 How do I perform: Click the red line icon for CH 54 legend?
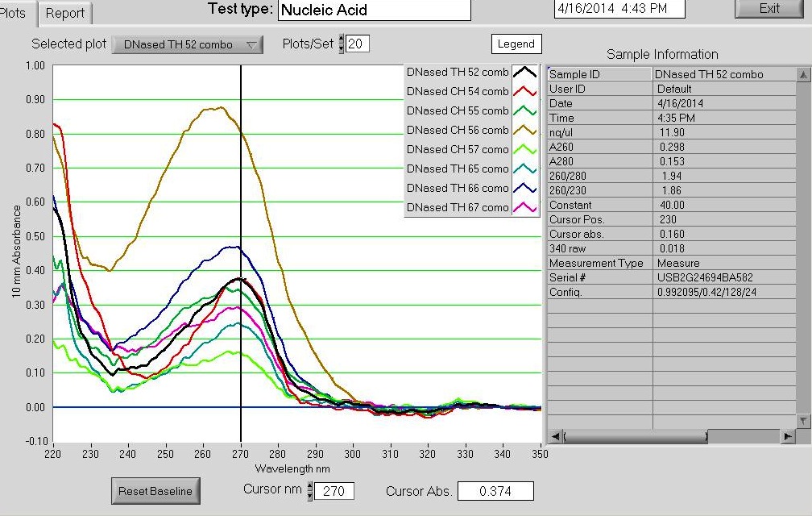click(x=524, y=92)
